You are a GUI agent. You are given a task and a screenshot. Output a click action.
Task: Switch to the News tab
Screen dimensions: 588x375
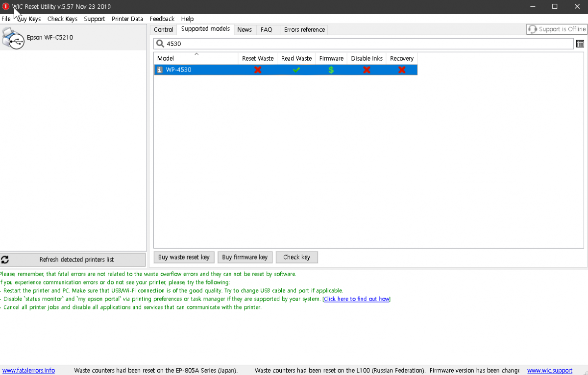click(245, 30)
